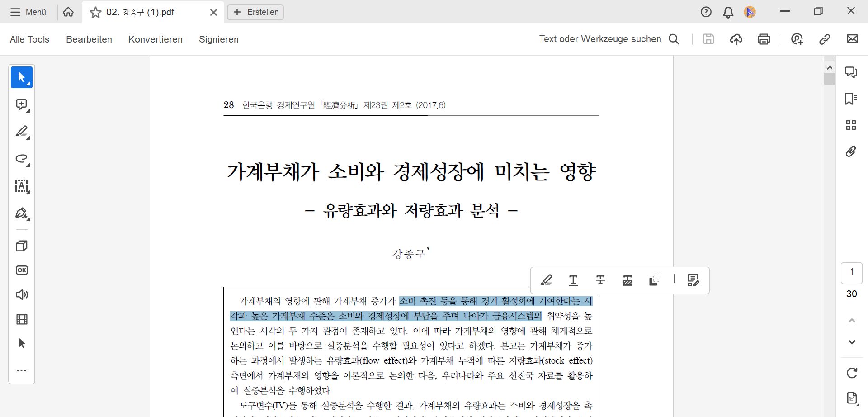Choose the highlighter pen tool in left sidebar
This screenshot has height=417, width=868.
click(x=22, y=132)
